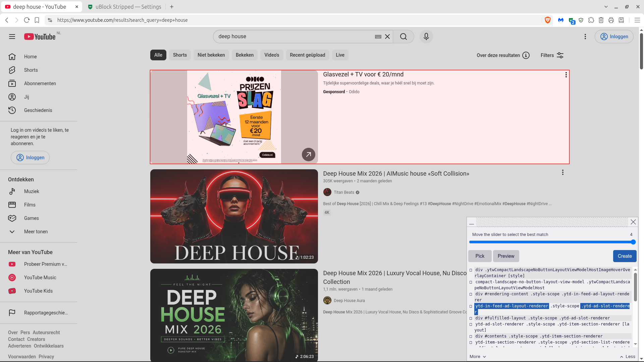Open the browser tab list chevron

(x=606, y=7)
